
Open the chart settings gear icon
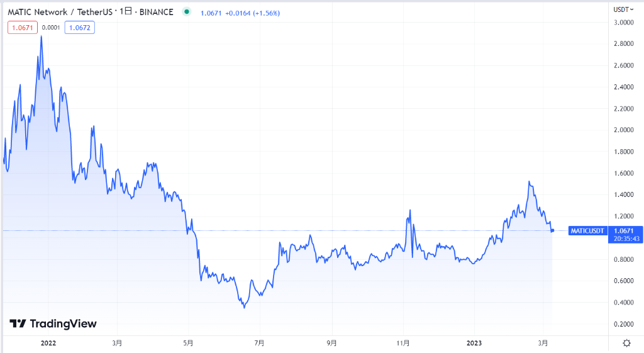626,343
